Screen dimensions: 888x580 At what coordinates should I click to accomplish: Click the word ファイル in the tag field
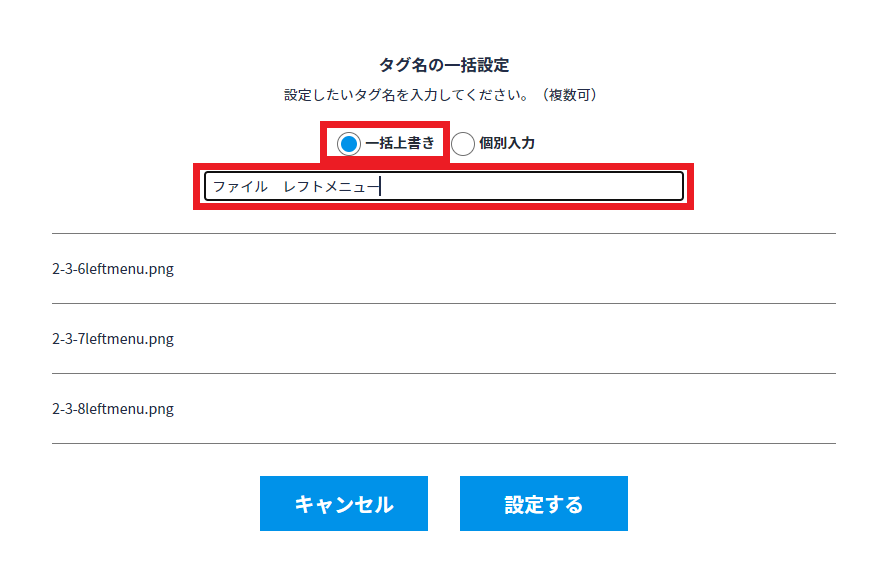240,186
